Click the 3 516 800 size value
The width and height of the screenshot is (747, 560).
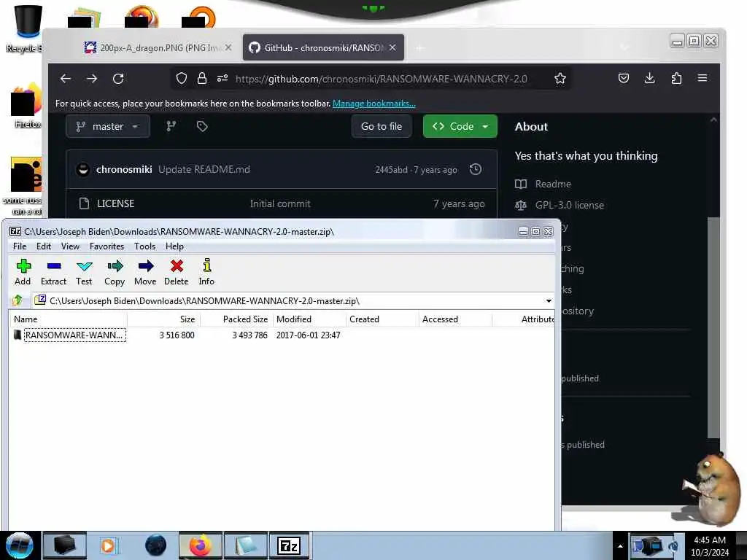pyautogui.click(x=177, y=335)
